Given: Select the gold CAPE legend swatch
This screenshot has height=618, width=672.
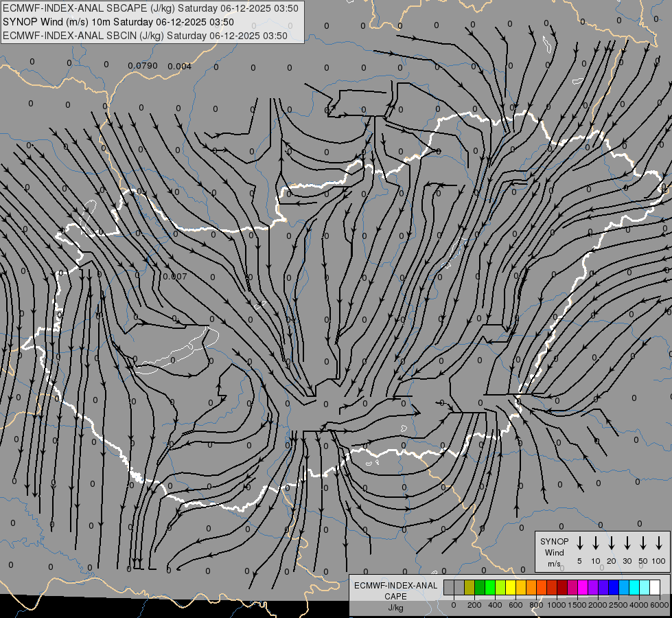Looking at the screenshot, I should tap(521, 587).
